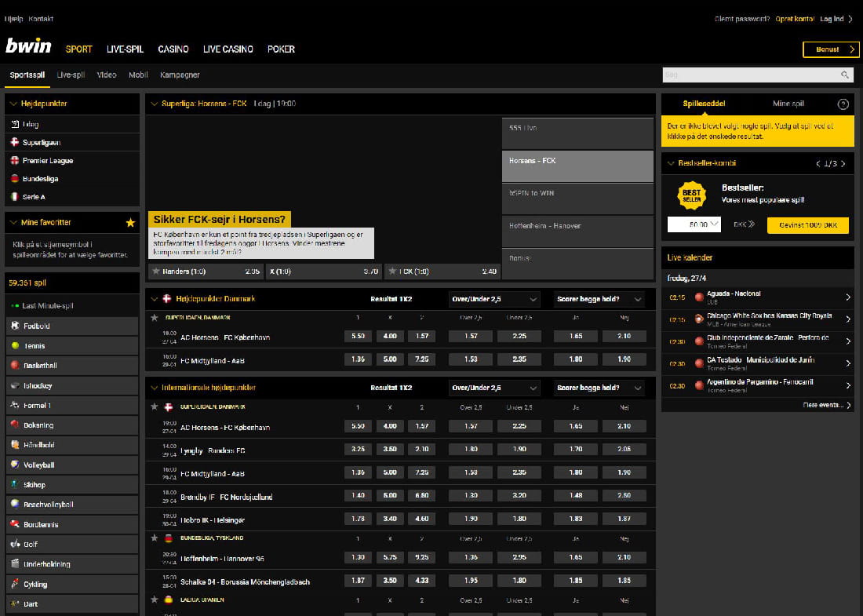Favorite the Randers (1:0) selection star

click(x=156, y=271)
